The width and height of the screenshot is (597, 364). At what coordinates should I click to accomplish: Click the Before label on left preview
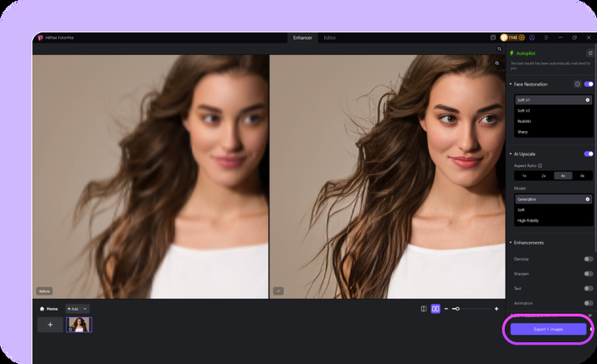pyautogui.click(x=44, y=291)
